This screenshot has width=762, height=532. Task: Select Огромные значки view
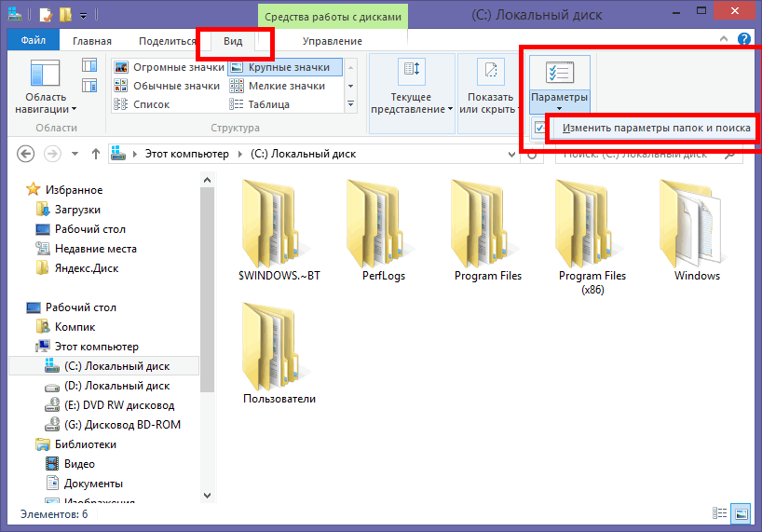pyautogui.click(x=170, y=67)
